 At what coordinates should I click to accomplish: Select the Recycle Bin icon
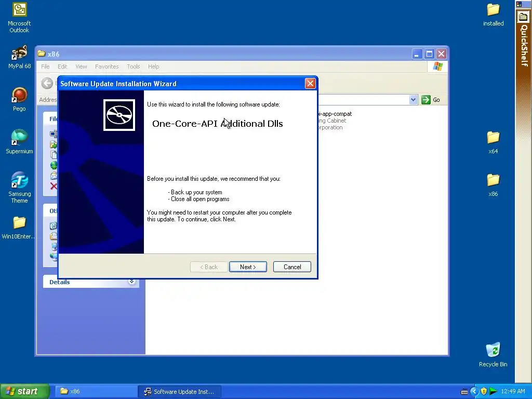(x=493, y=354)
